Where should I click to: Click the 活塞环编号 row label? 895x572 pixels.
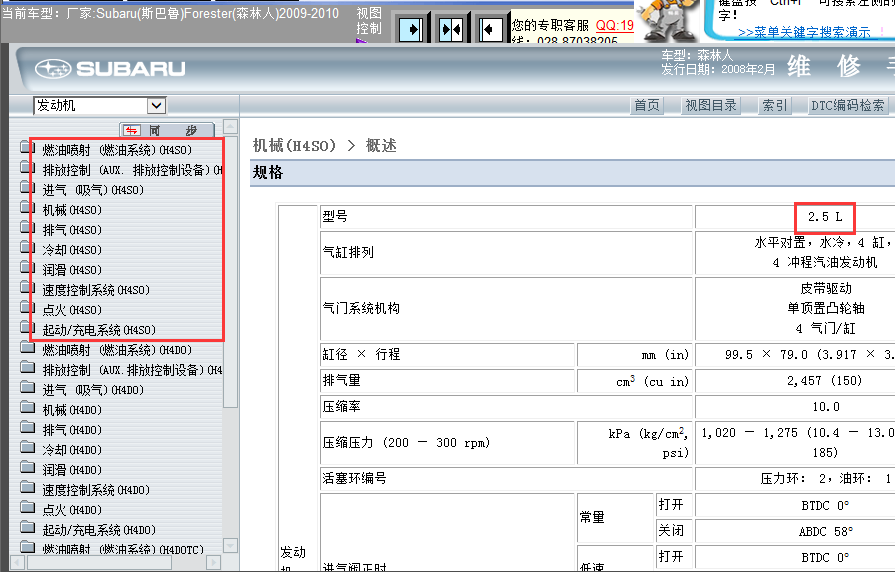(x=354, y=478)
